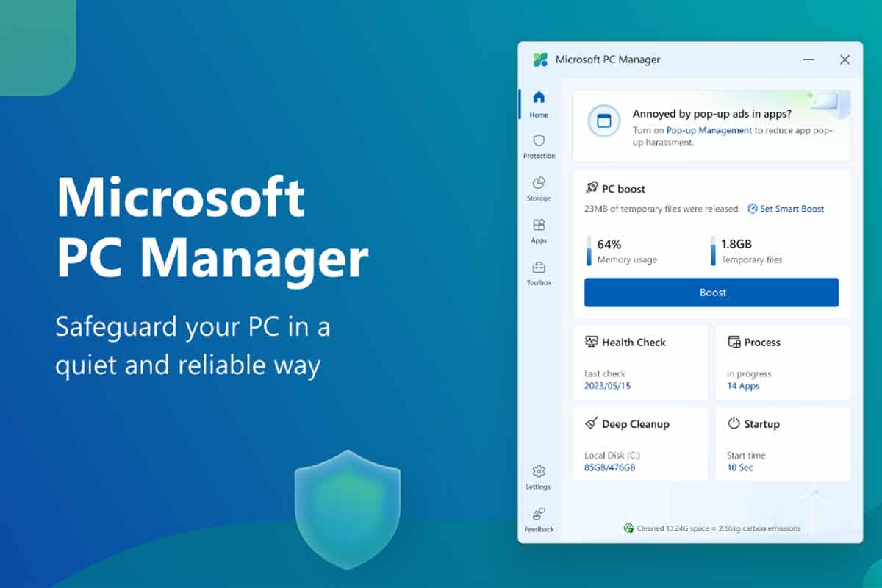This screenshot has height=588, width=882.
Task: Click the Microsoft PC Manager logo icon
Action: click(540, 60)
